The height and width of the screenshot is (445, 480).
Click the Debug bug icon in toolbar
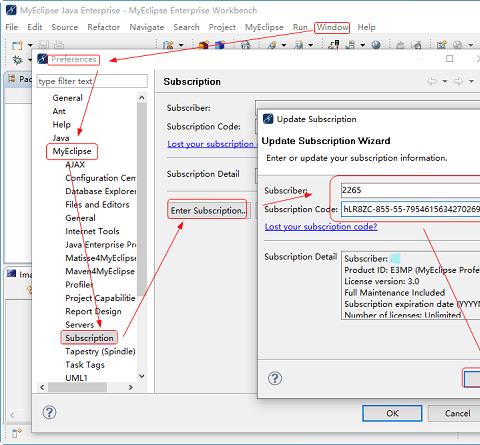17,60
